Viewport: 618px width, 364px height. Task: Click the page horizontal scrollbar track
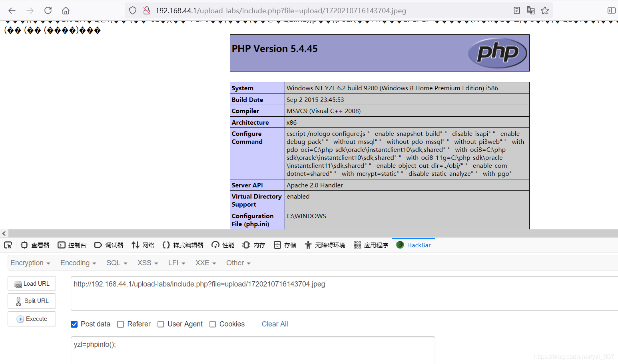tap(313, 233)
